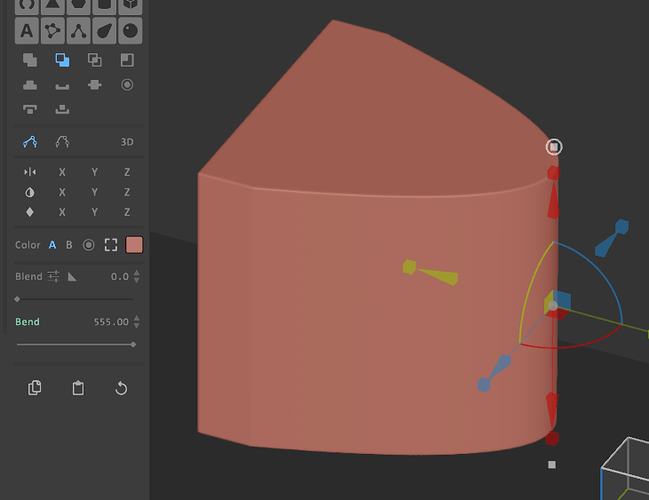Select the box-in-tray operation icon
Image resolution: width=649 pixels, height=500 pixels.
click(x=62, y=109)
